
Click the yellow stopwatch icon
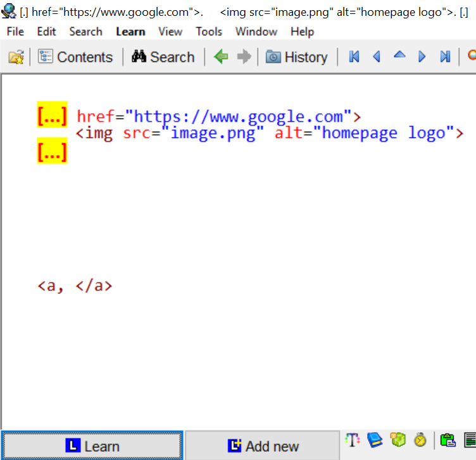tap(420, 440)
